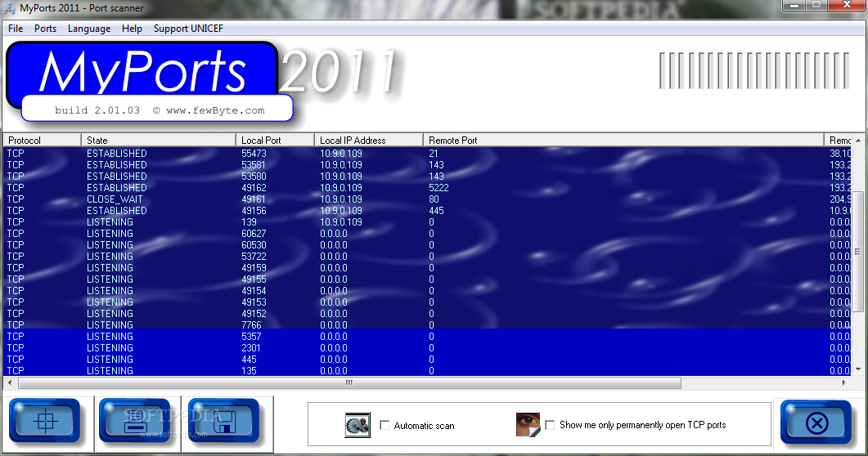Click remote port 21 cell
Screen dimensions: 868x456
[x=434, y=153]
